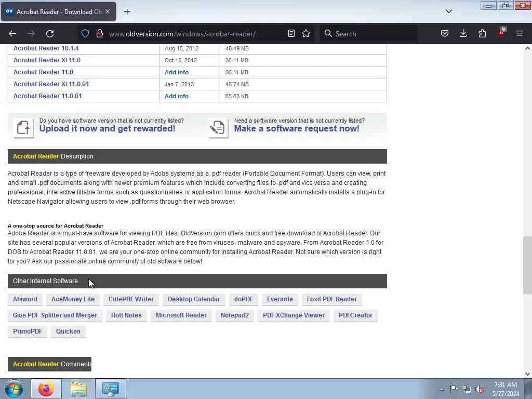Click the site security padlock icon

[x=100, y=34]
